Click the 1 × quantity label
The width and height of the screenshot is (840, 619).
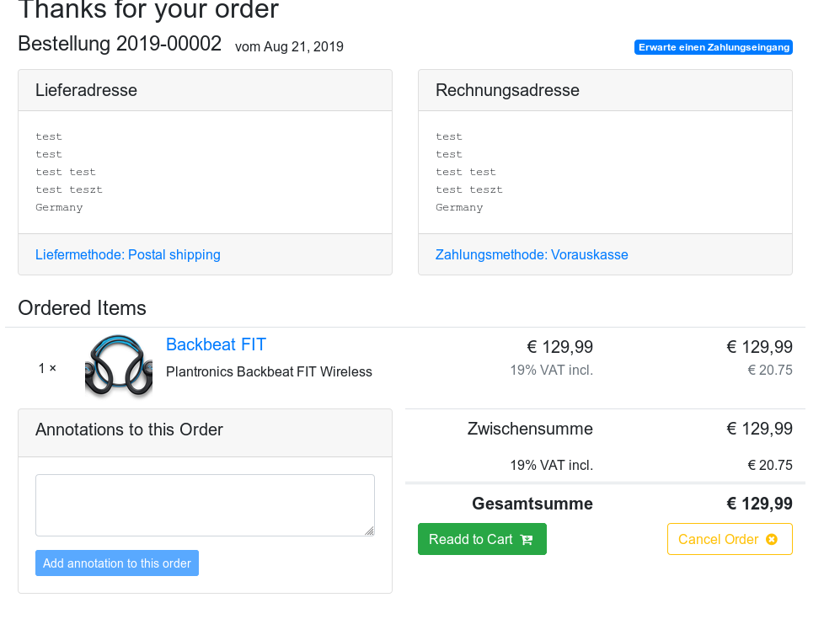pos(47,368)
